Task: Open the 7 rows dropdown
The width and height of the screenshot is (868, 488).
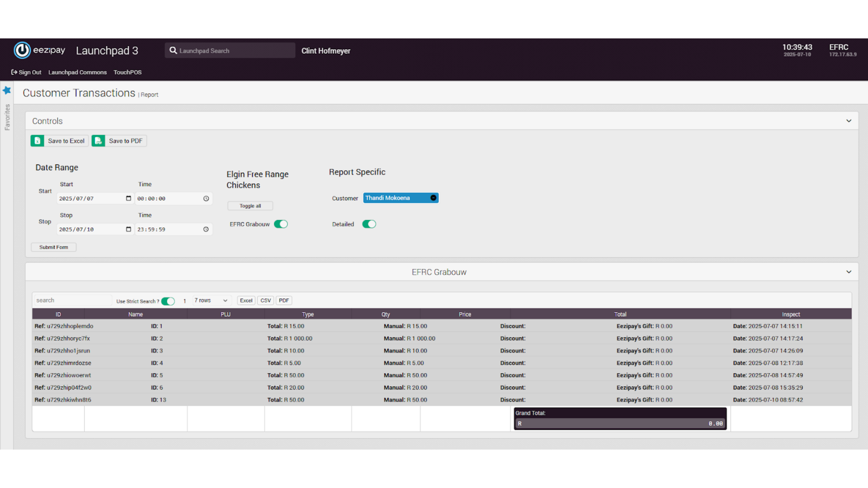Action: point(211,300)
